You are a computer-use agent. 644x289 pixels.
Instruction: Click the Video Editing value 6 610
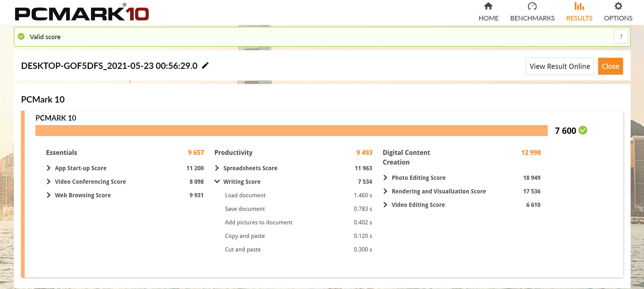pyautogui.click(x=533, y=205)
